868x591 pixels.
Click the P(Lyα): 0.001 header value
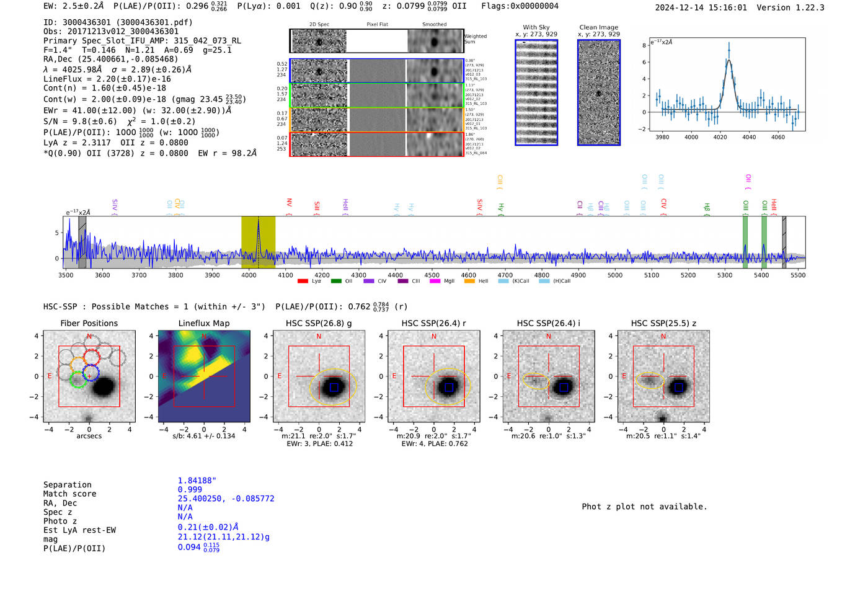268,6
